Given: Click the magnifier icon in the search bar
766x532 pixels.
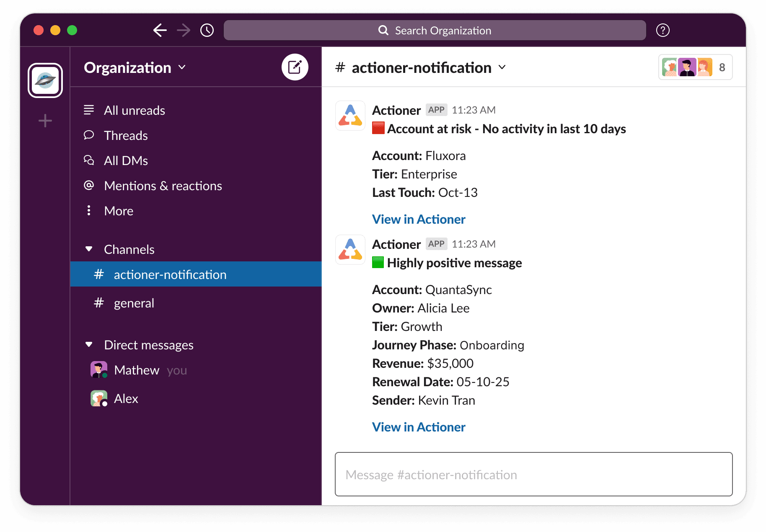Looking at the screenshot, I should [383, 30].
